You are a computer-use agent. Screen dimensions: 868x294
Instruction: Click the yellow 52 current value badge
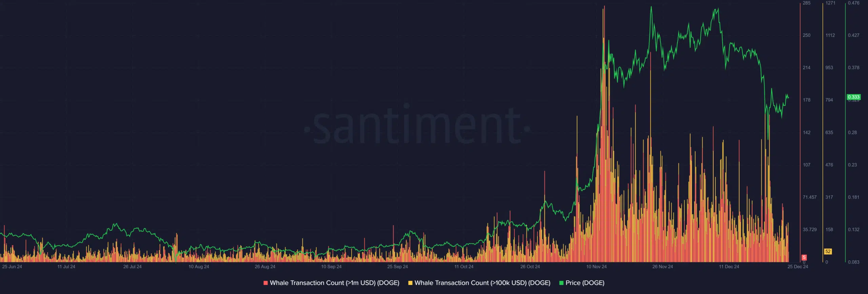pyautogui.click(x=828, y=251)
